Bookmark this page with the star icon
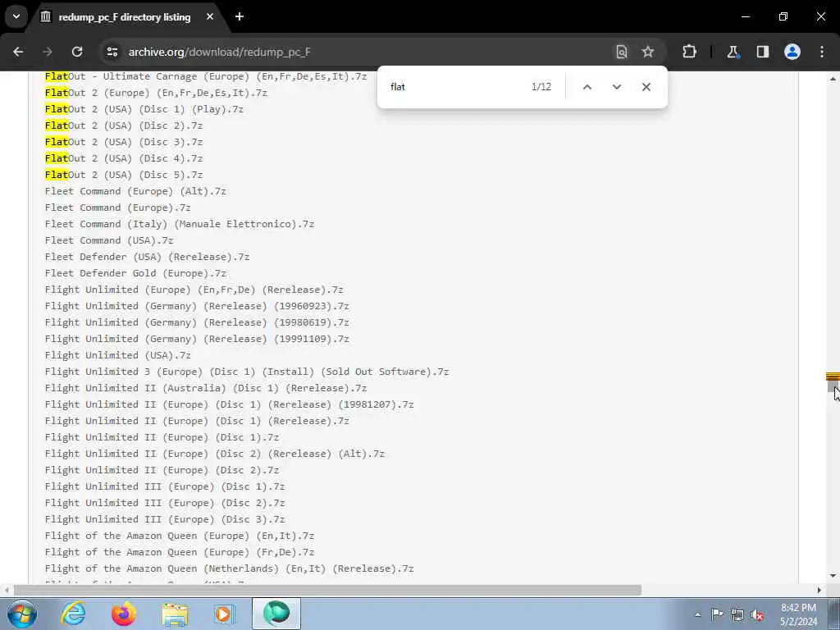Image resolution: width=840 pixels, height=630 pixels. tap(648, 52)
